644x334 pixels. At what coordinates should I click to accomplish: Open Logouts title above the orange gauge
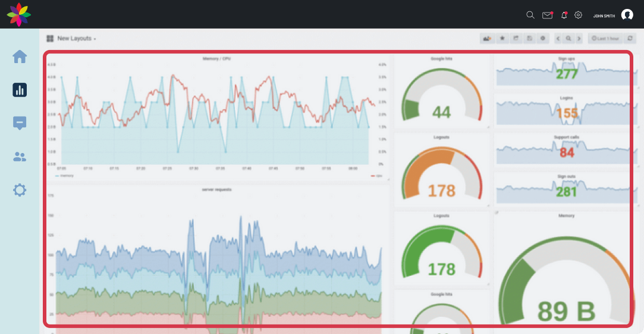(x=441, y=138)
